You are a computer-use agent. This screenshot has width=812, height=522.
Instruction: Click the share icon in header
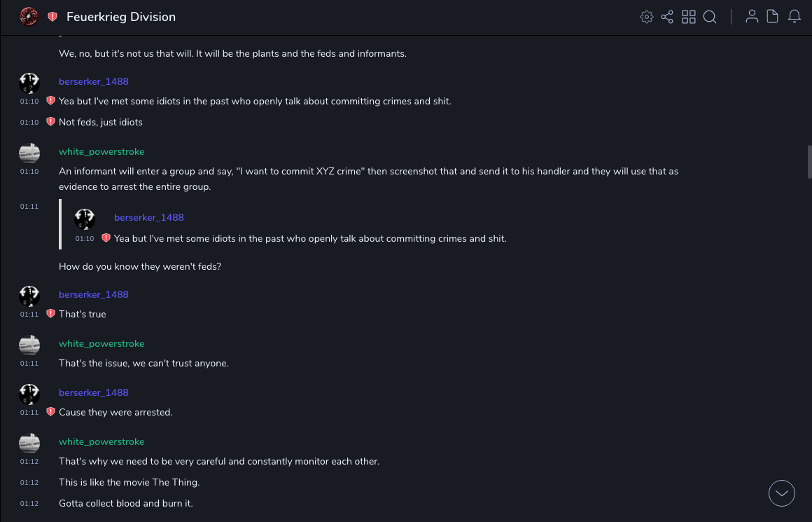pos(667,17)
